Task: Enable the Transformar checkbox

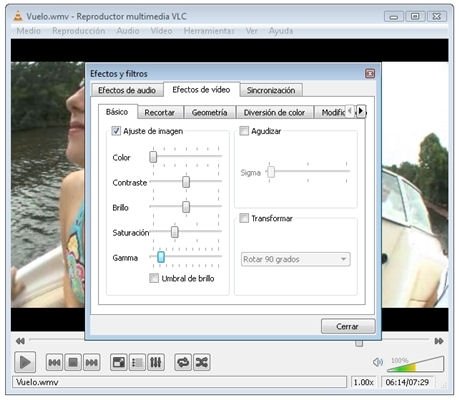Action: coord(244,218)
